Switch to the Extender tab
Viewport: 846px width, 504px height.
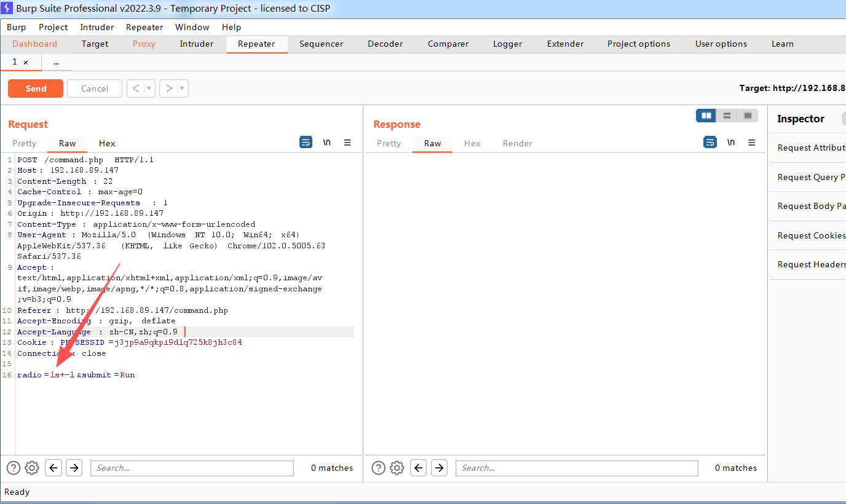point(566,44)
